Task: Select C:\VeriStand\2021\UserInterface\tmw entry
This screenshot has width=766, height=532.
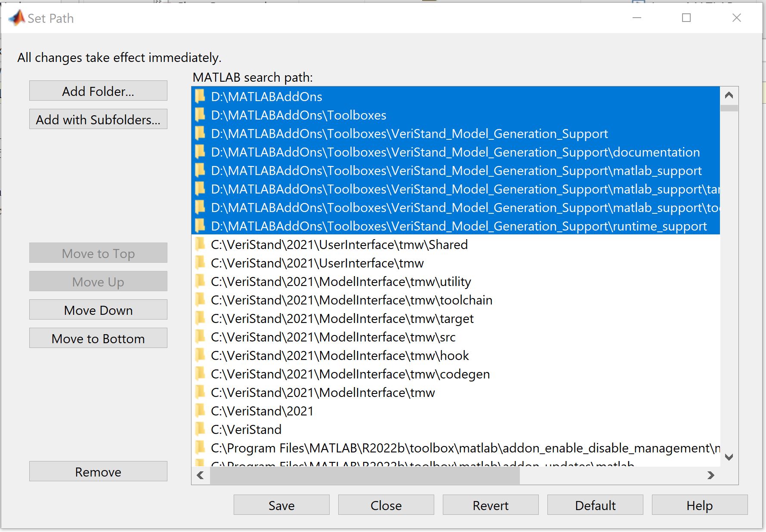Action: [456, 263]
